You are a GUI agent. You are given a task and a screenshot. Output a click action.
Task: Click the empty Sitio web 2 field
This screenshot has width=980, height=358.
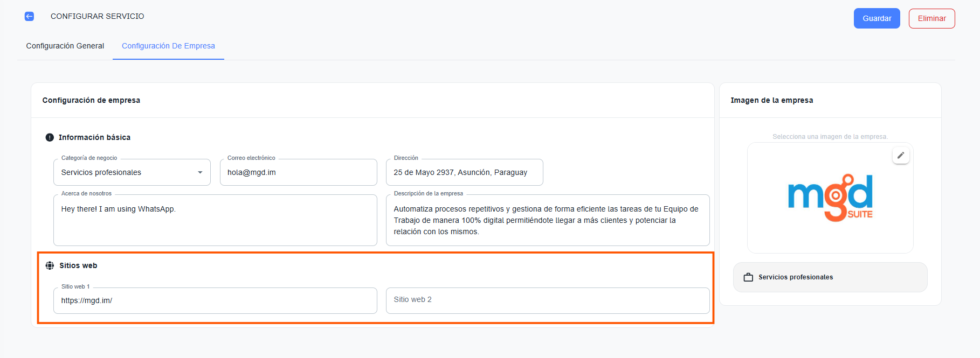pyautogui.click(x=547, y=300)
